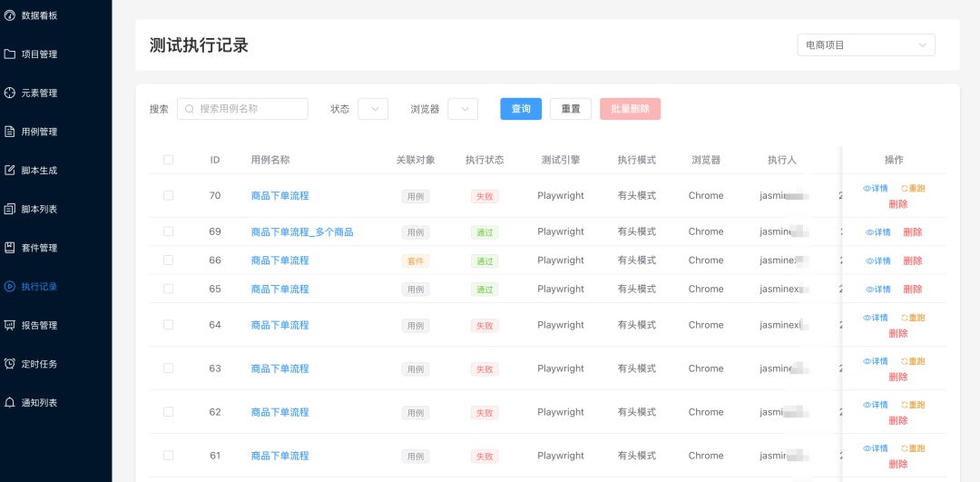Delete record 63
The height and width of the screenshot is (482, 980).
click(x=898, y=378)
